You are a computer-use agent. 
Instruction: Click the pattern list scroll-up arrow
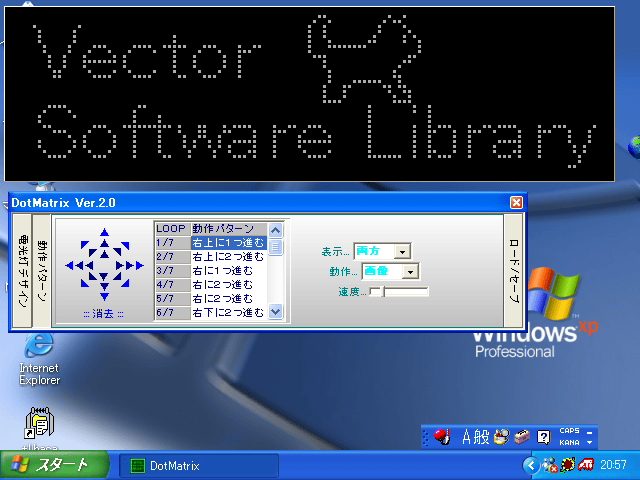pyautogui.click(x=276, y=230)
